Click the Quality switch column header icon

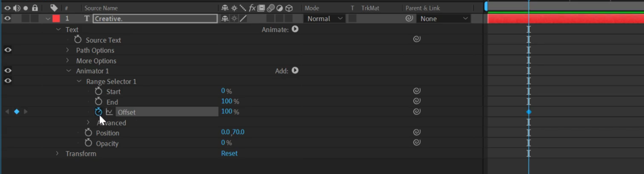tap(243, 8)
